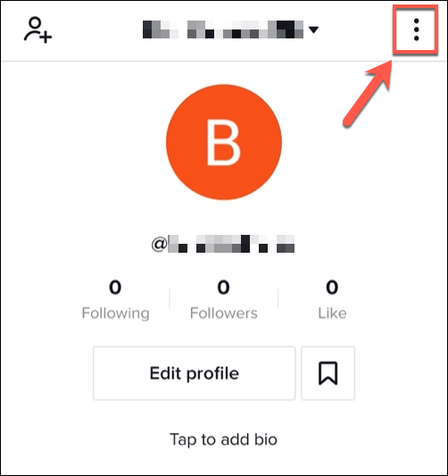Tap the Like count number
Viewport: 448px width, 476px height.
pos(332,288)
